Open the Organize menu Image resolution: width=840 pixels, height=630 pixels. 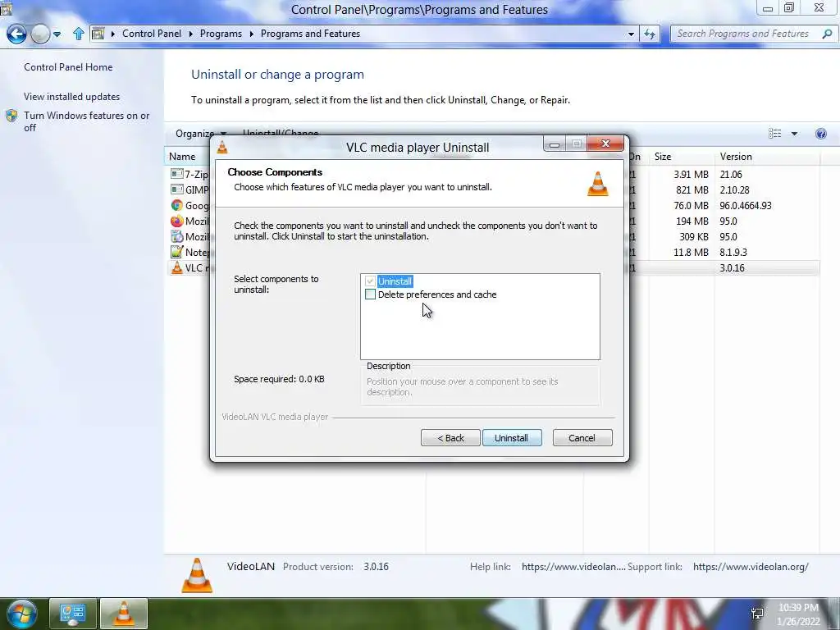(x=200, y=134)
